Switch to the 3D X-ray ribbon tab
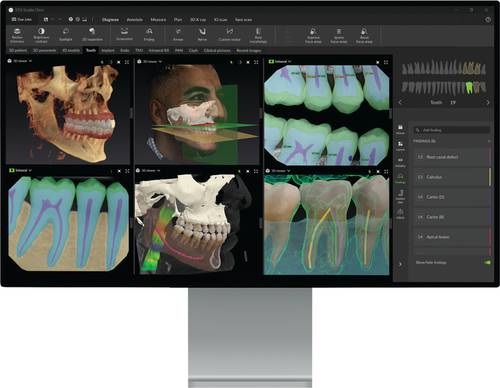 click(198, 20)
